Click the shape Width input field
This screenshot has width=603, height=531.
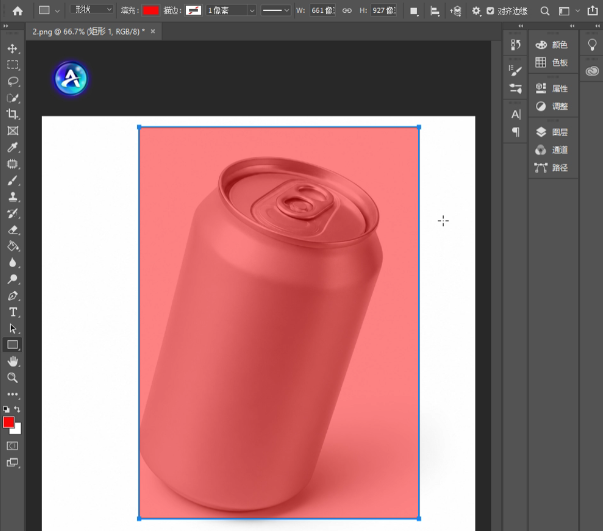coord(322,10)
